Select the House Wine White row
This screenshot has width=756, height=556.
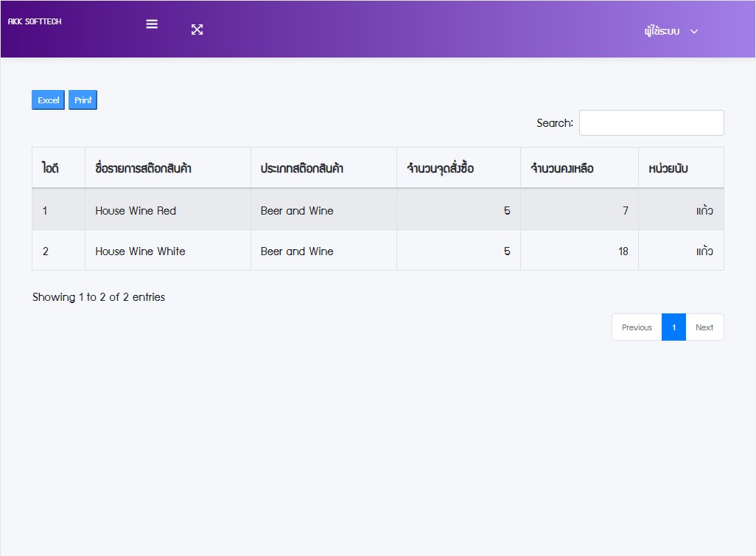[x=140, y=251]
